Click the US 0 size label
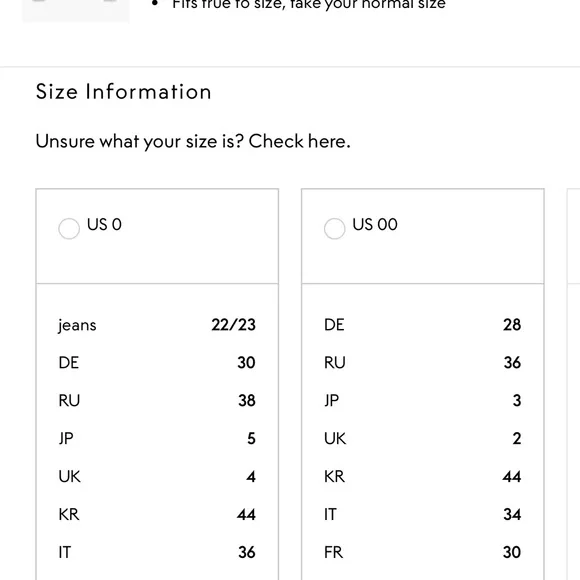The width and height of the screenshot is (580, 580). (x=104, y=225)
